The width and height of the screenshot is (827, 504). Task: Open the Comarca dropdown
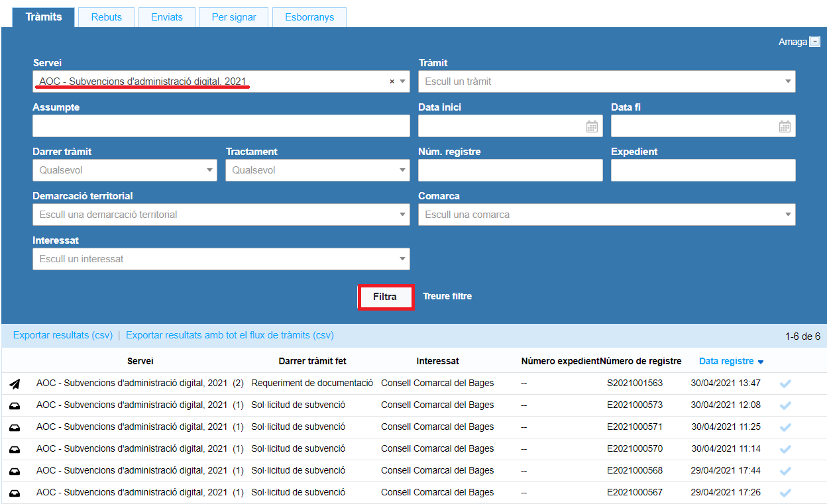click(606, 215)
